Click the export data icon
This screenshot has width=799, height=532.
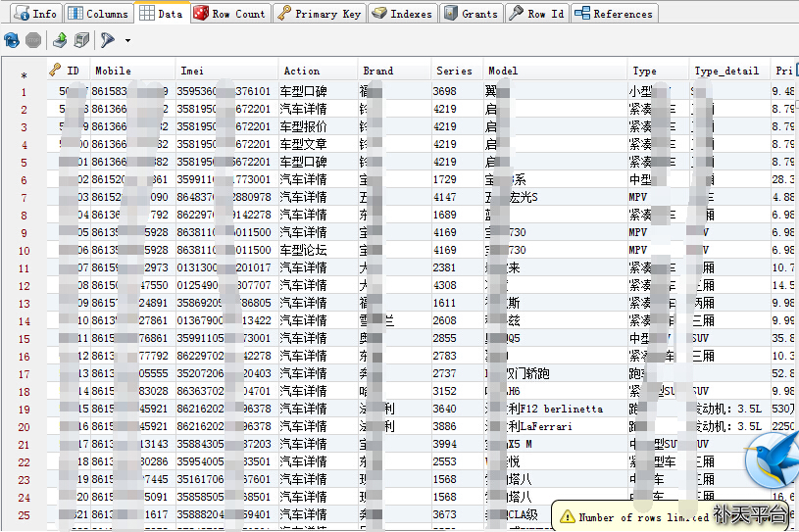pyautogui.click(x=60, y=40)
